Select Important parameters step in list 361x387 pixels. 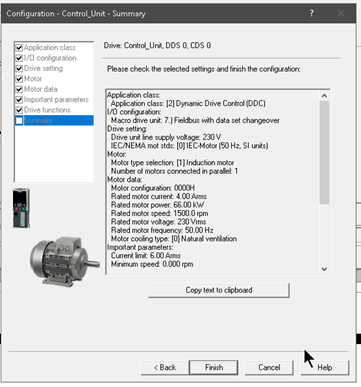56,100
